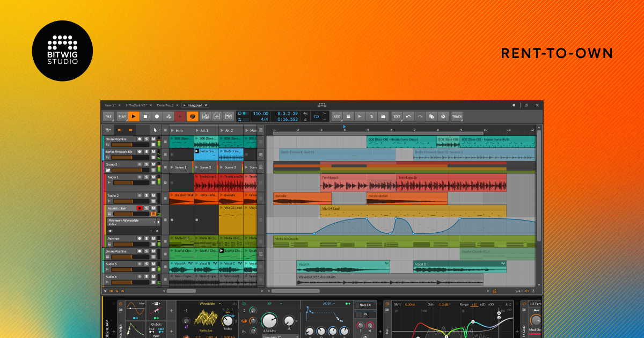The width and height of the screenshot is (644, 338).
Task: Solo the Drum Machine track
Action: point(147,140)
